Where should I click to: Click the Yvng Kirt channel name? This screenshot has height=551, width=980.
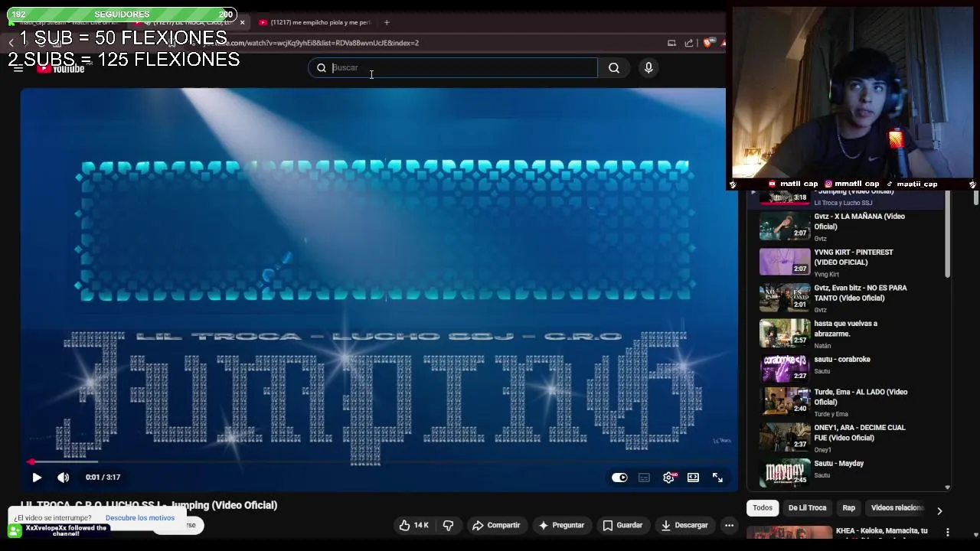tap(826, 274)
